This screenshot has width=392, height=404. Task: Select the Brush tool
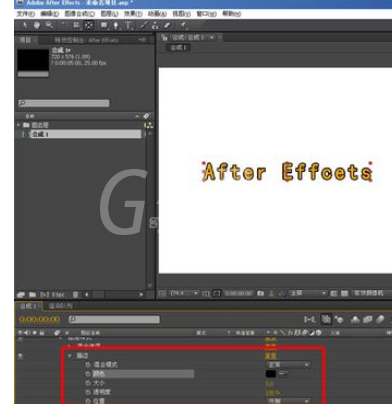click(x=143, y=25)
